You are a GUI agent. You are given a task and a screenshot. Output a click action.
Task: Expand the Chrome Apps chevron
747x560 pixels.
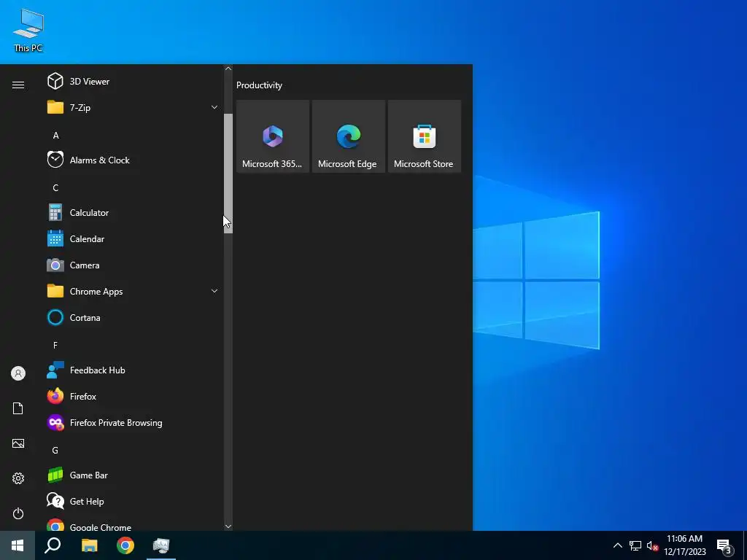pos(214,291)
